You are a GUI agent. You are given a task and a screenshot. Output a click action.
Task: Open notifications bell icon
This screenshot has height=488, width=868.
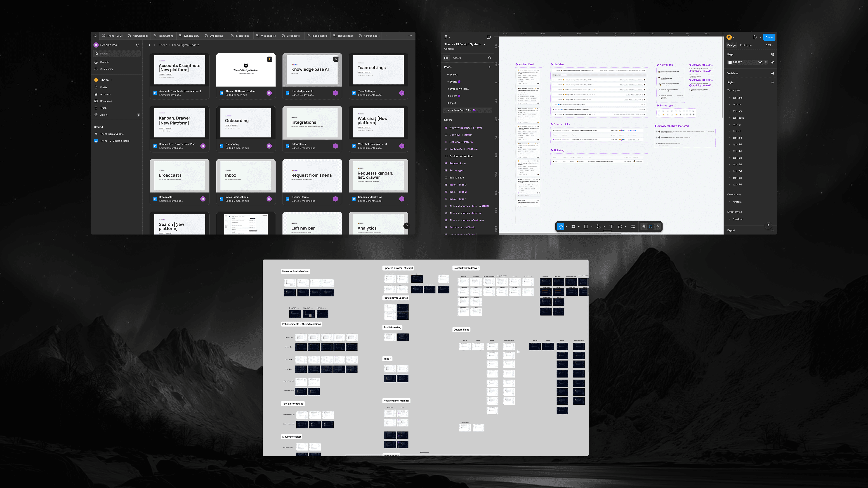click(137, 45)
